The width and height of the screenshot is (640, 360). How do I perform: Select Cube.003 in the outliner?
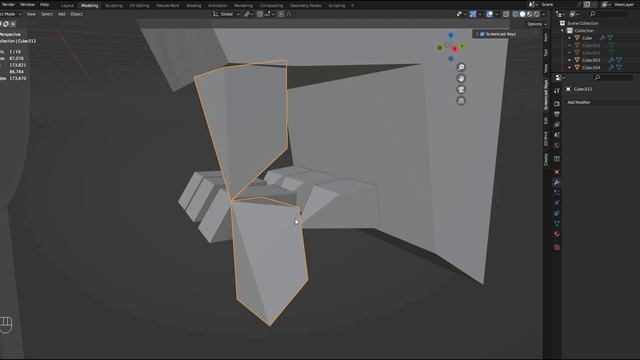pyautogui.click(x=591, y=60)
